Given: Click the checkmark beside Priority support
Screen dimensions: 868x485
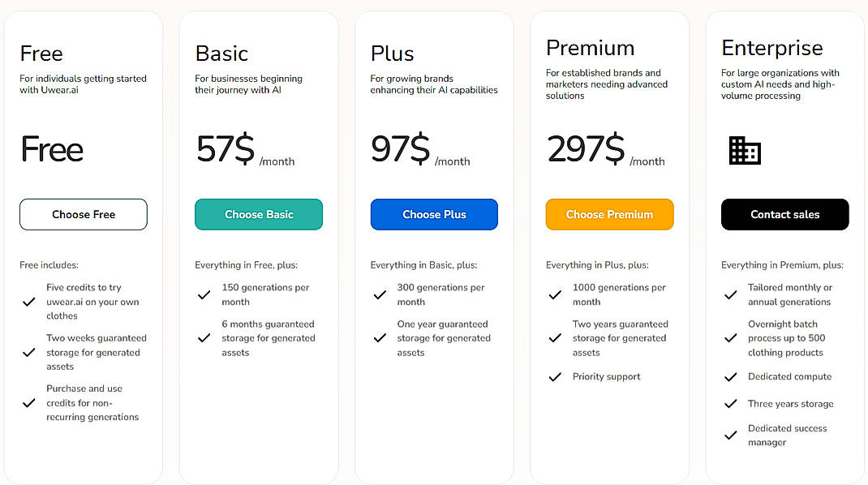Looking at the screenshot, I should [x=555, y=376].
